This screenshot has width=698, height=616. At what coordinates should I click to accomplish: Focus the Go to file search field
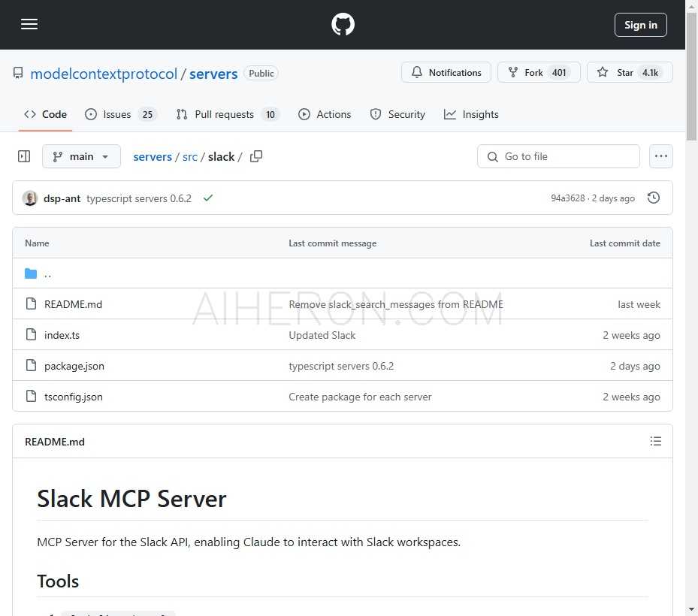[558, 156]
